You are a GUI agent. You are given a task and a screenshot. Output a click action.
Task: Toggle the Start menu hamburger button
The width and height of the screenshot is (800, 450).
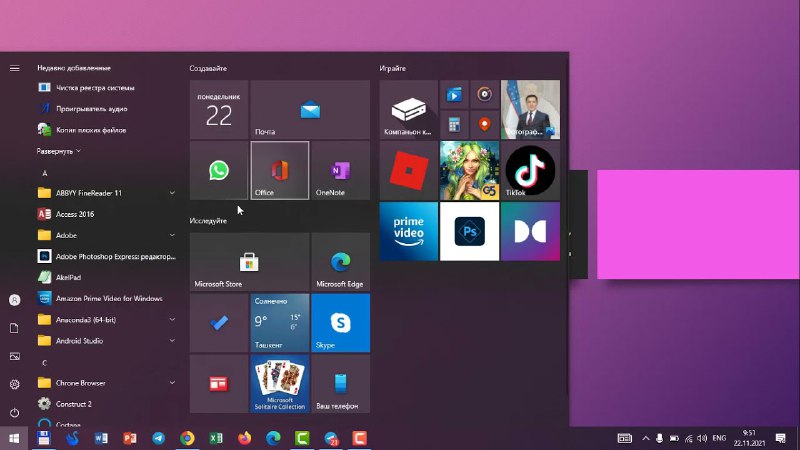(14, 68)
